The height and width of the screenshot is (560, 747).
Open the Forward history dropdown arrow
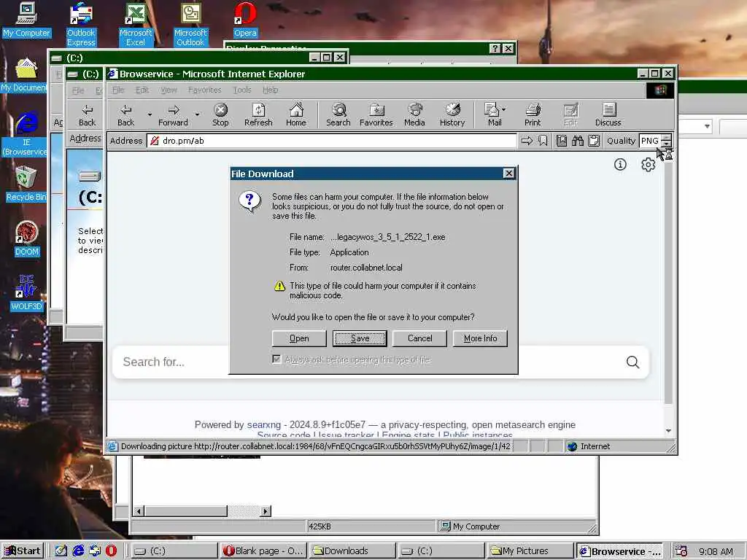197,114
